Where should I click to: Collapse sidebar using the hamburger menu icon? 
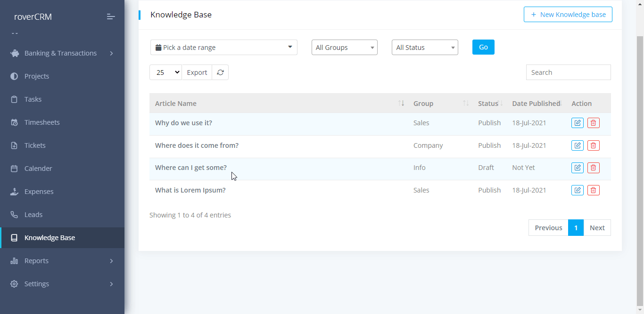(x=111, y=17)
